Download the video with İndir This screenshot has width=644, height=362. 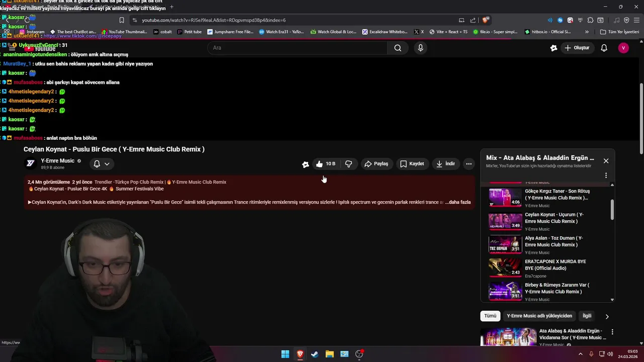446,164
